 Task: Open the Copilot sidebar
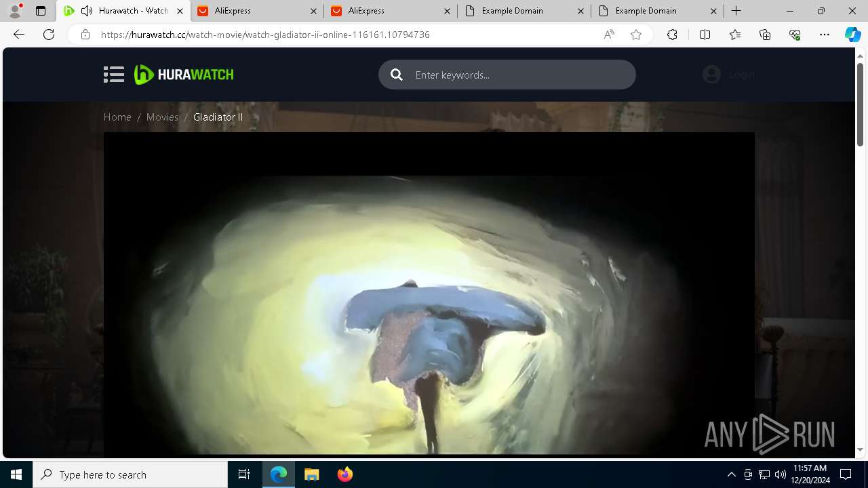pyautogui.click(x=852, y=35)
